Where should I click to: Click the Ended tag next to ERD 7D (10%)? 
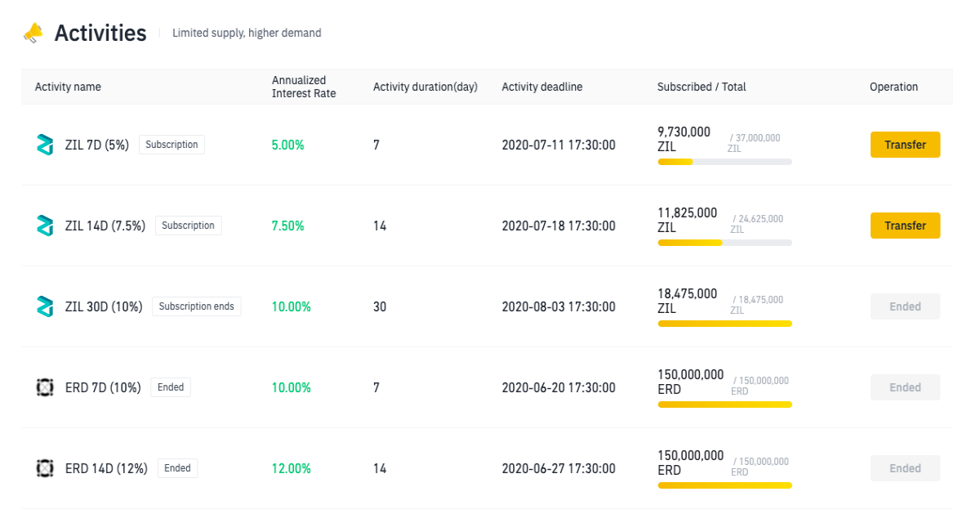171,387
